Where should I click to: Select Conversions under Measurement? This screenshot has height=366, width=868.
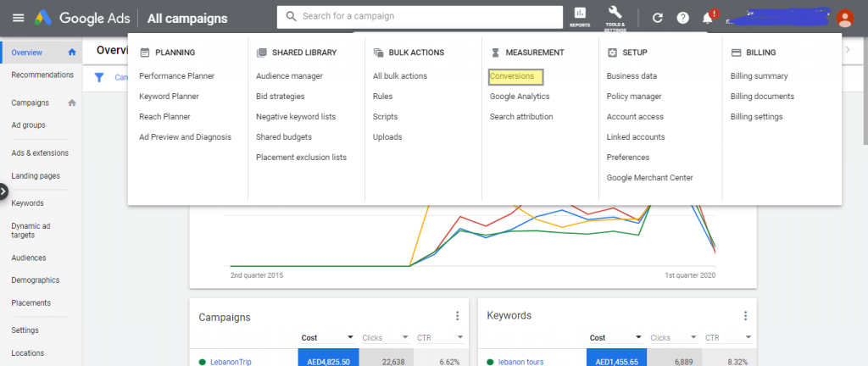tap(515, 76)
